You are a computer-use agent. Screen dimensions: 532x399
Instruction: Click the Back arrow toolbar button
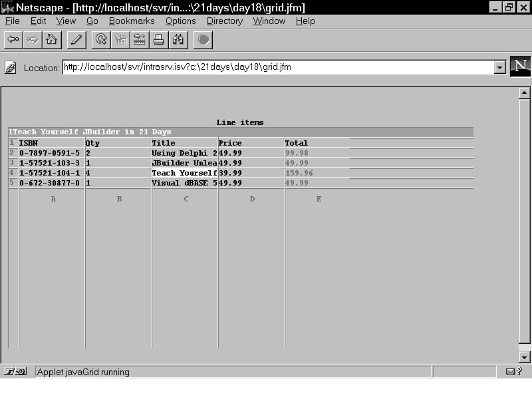click(x=13, y=40)
